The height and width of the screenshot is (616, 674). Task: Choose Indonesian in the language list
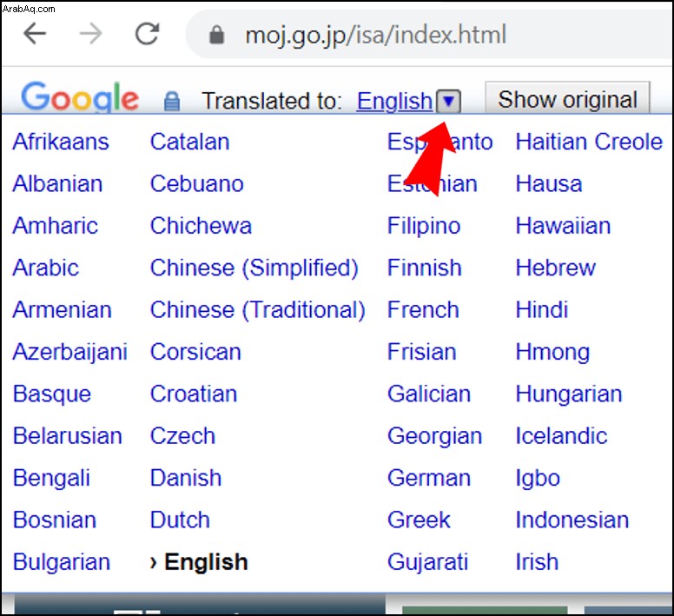click(x=572, y=520)
